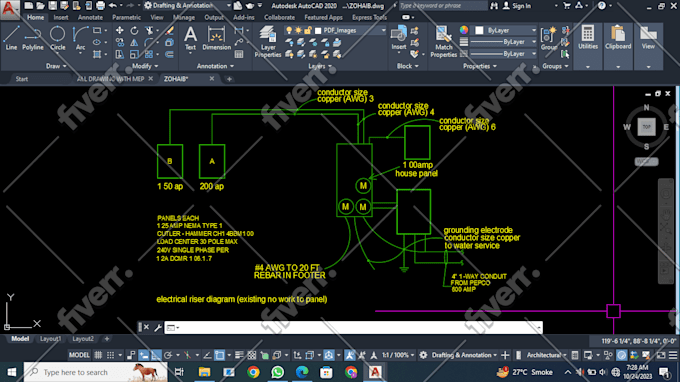Toggle polar tracking
Image resolution: width=680 pixels, height=382 pixels.
(168, 355)
